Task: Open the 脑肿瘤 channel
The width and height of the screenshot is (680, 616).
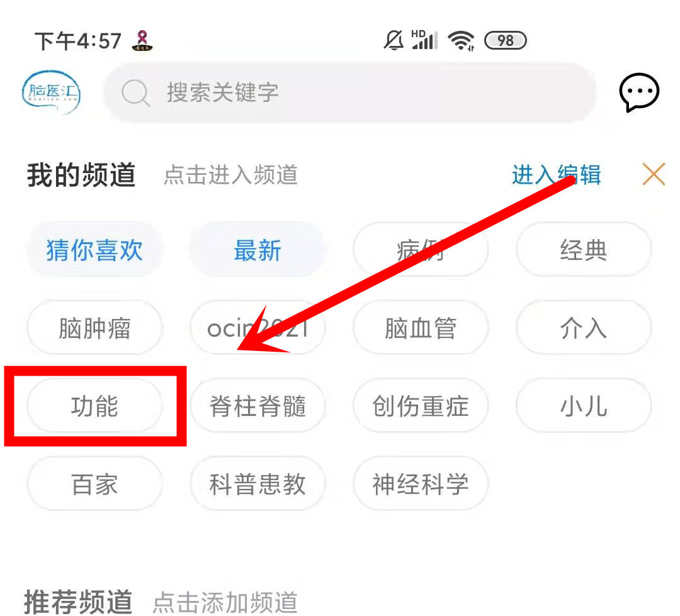Action: [94, 328]
